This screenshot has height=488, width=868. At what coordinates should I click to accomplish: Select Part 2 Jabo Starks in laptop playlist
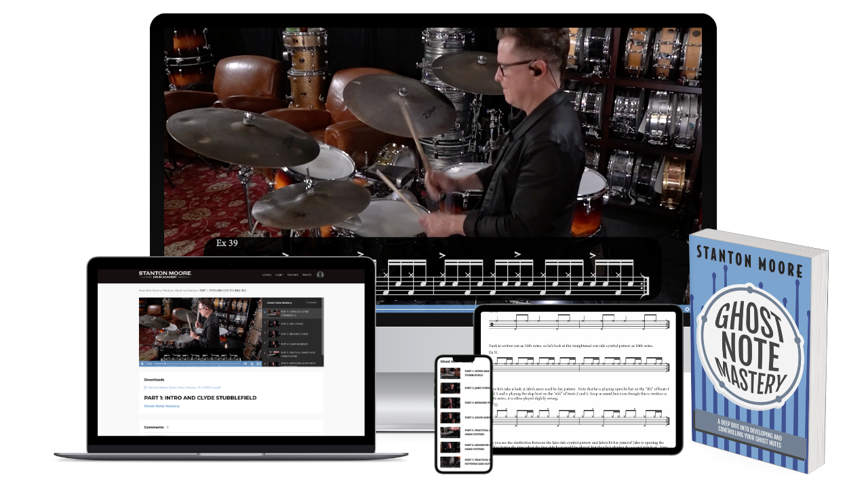tap(292, 323)
